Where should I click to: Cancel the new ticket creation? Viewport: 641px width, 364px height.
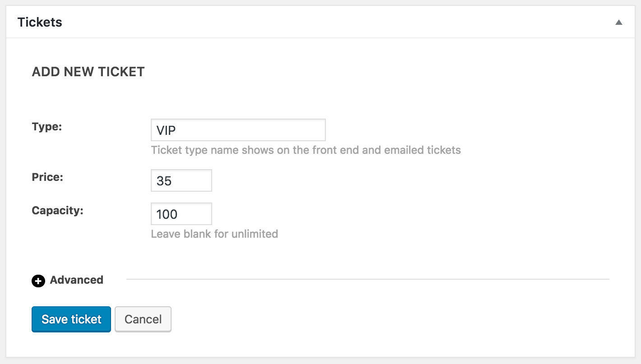tap(143, 319)
